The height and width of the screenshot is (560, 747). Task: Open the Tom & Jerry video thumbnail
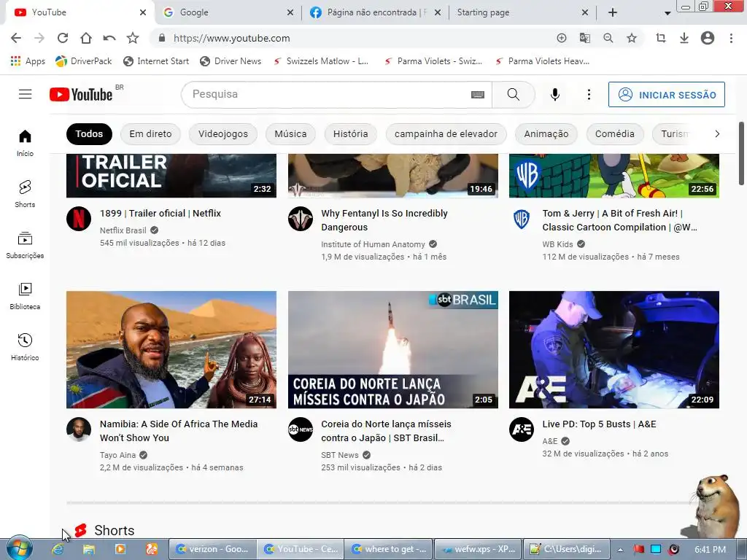click(614, 176)
